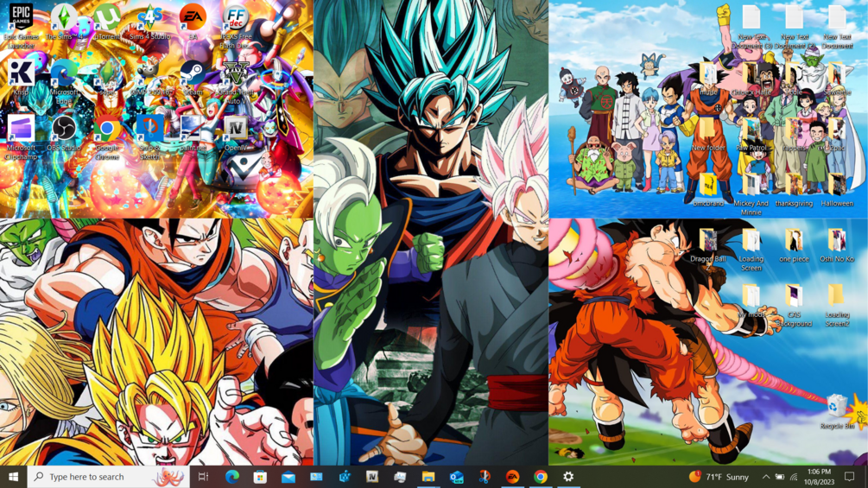This screenshot has width=868, height=488.
Task: Click the battery status tray icon
Action: click(779, 477)
